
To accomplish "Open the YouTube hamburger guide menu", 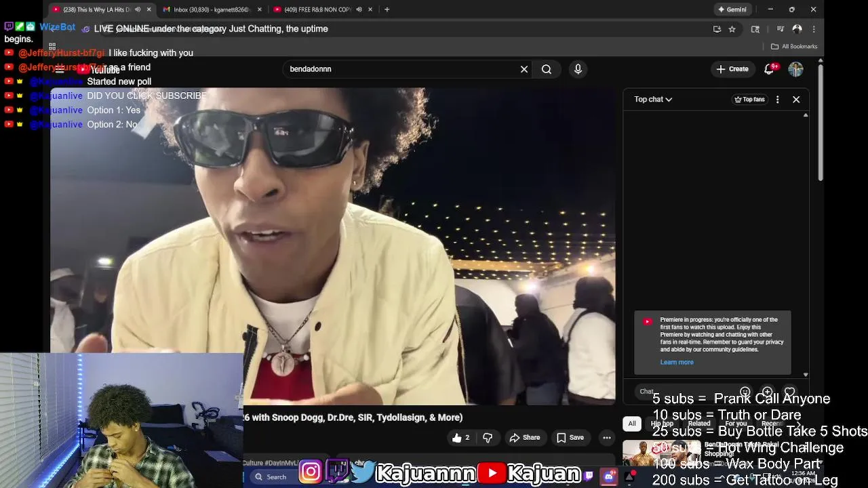I will point(60,69).
